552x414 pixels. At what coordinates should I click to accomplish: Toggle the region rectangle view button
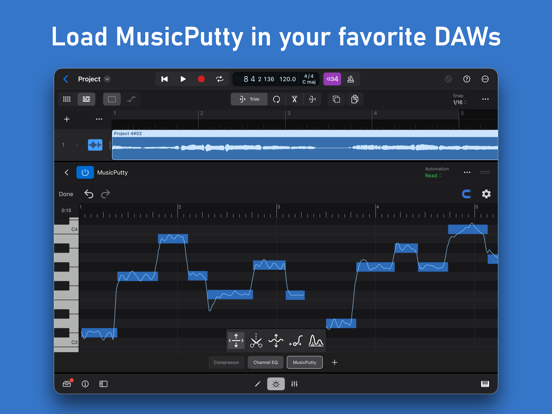pyautogui.click(x=112, y=99)
